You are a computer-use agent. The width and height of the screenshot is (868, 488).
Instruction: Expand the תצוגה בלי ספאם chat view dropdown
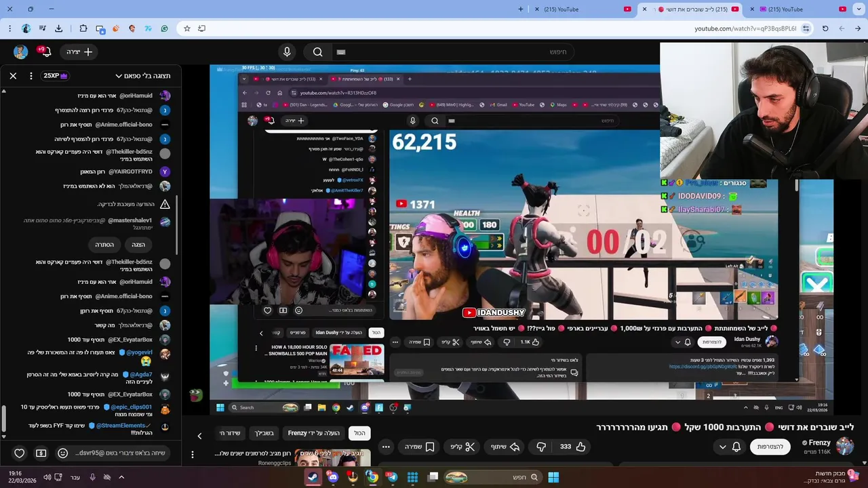(x=142, y=76)
